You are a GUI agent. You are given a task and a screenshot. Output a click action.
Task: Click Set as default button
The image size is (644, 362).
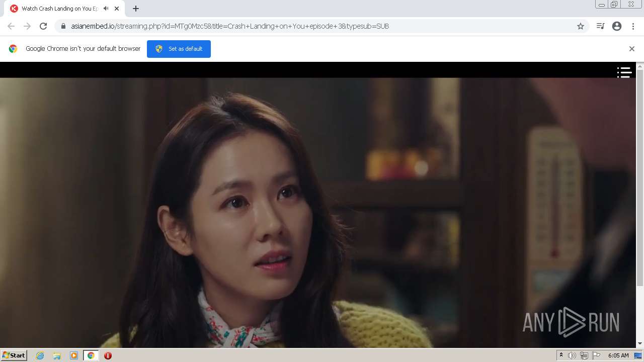click(179, 49)
